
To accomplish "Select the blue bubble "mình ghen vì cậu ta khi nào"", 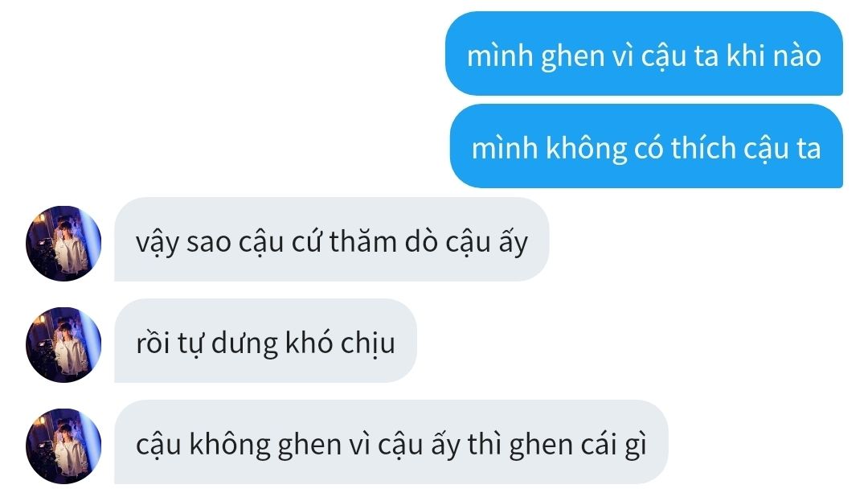I will tap(644, 54).
